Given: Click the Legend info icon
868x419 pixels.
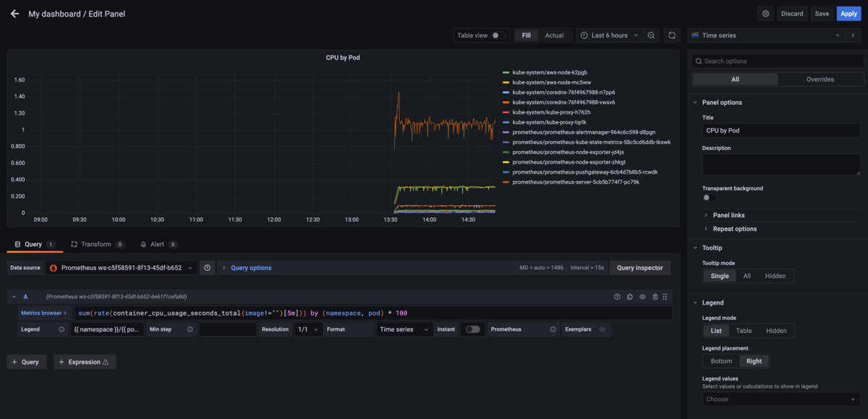Looking at the screenshot, I should pyautogui.click(x=61, y=329).
